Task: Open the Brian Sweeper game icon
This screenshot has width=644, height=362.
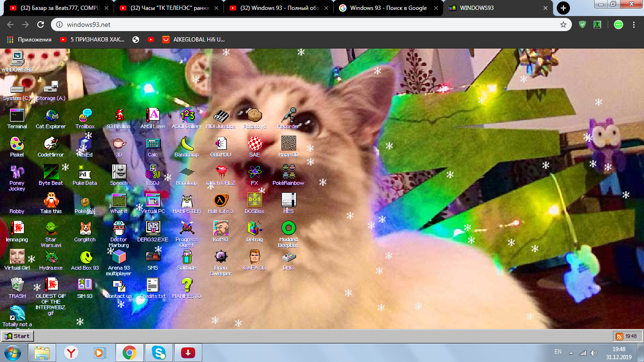Action: point(221,257)
